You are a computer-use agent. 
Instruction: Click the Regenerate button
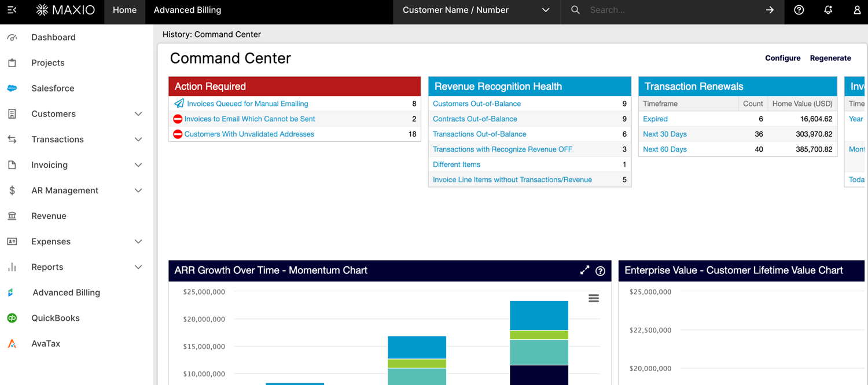pyautogui.click(x=830, y=58)
